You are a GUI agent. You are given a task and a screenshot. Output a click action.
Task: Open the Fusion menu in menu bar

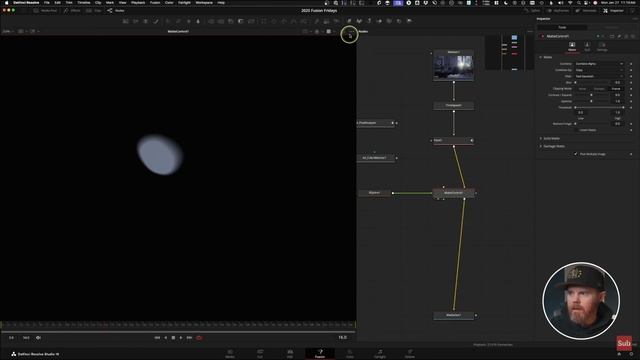pos(155,2)
